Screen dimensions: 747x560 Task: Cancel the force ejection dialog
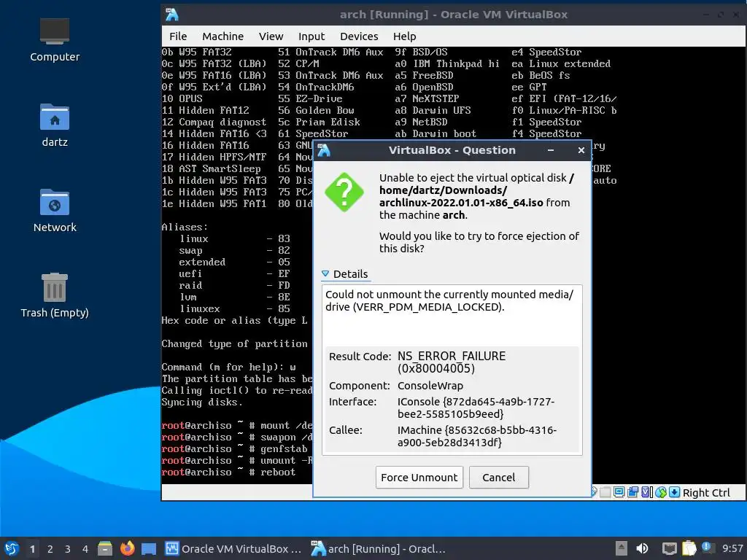coord(498,477)
